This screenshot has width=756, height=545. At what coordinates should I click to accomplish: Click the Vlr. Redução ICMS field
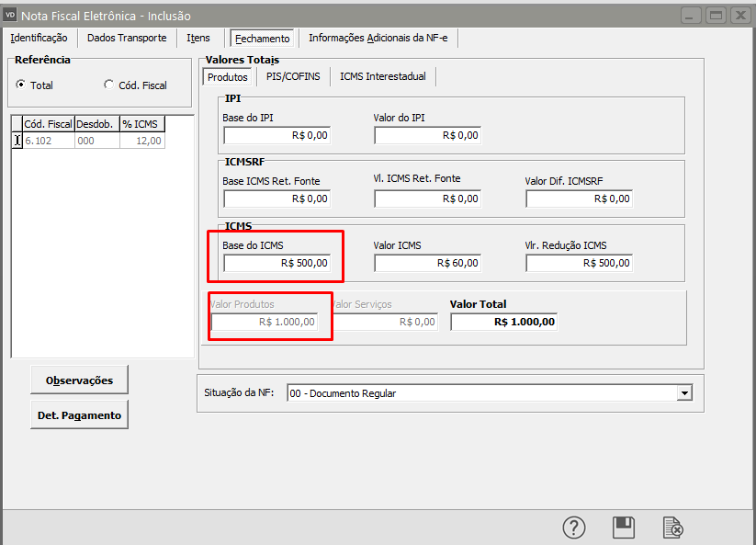[x=579, y=263]
